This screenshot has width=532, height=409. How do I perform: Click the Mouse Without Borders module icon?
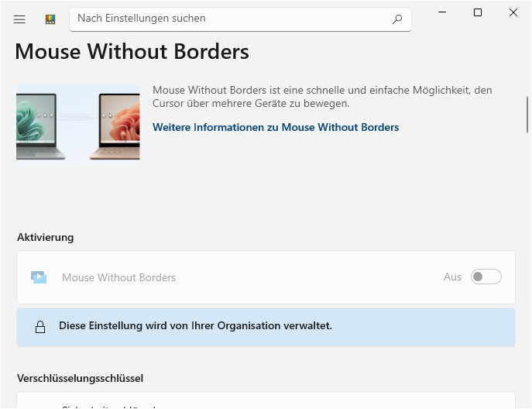point(39,277)
